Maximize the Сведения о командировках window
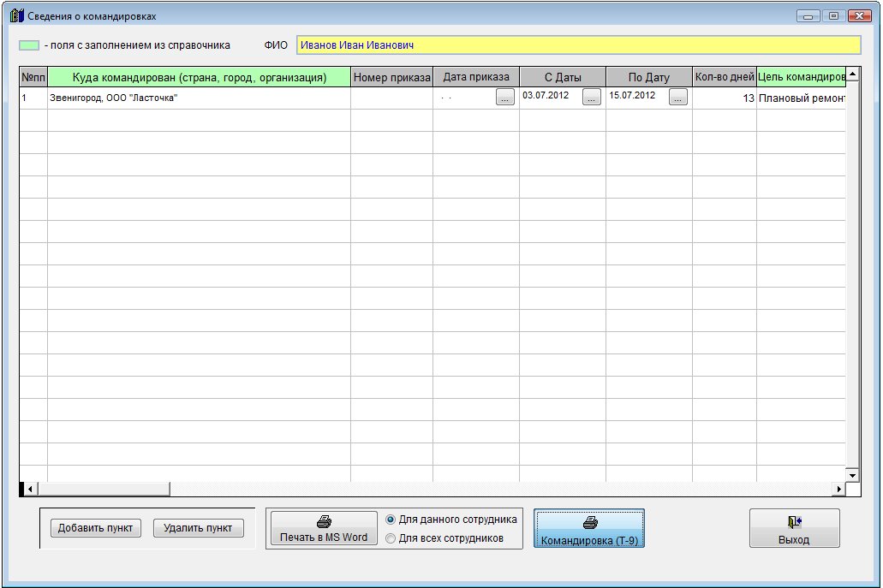The height and width of the screenshot is (588, 883). coord(834,15)
